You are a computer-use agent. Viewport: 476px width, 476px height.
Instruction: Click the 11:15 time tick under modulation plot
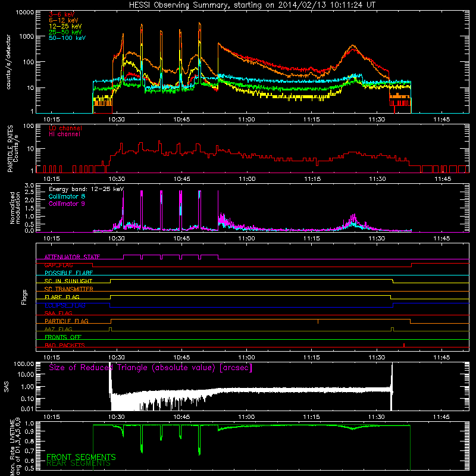[311, 239]
